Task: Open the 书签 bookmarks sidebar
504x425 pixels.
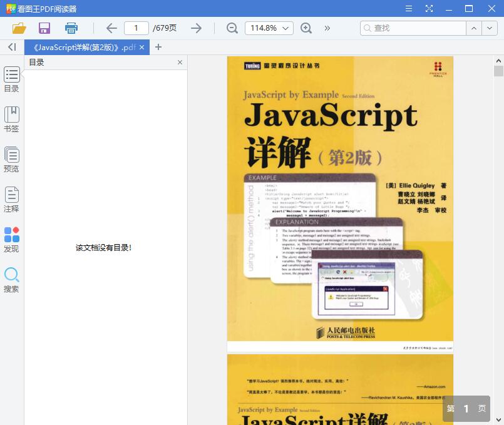Action: click(x=11, y=120)
